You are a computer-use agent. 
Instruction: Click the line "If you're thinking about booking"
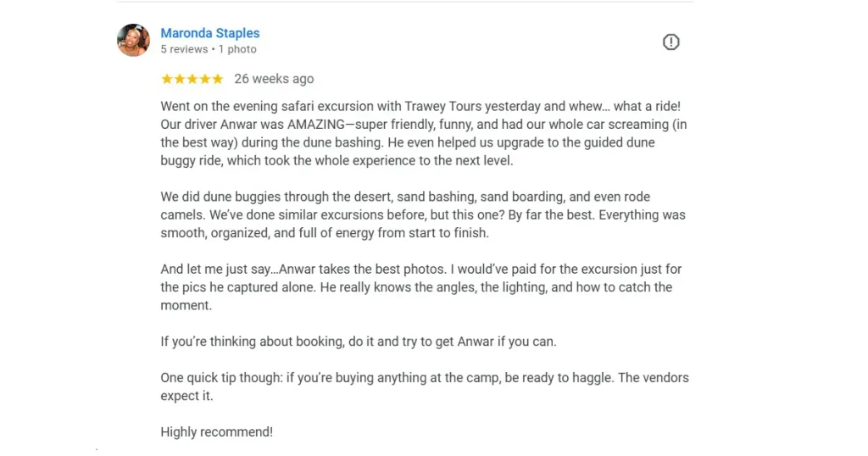[358, 342]
